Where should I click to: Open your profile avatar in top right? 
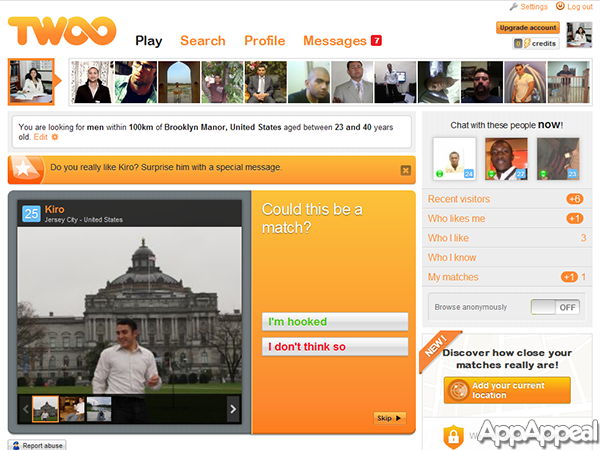pyautogui.click(x=579, y=35)
